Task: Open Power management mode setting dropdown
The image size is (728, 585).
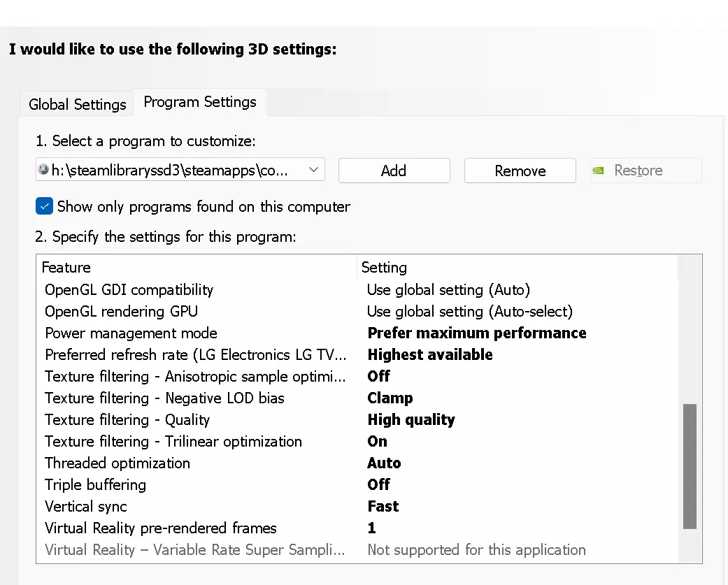Action: click(477, 333)
